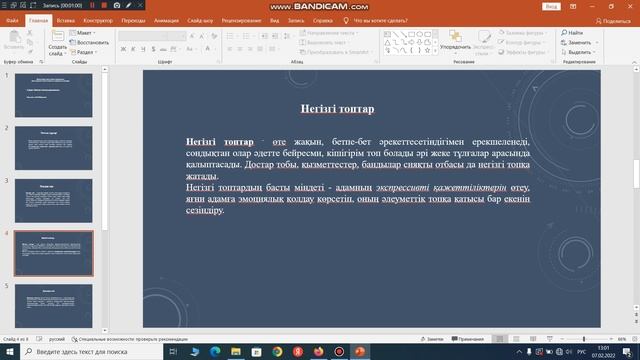Switch to the Слайд-шоу ribbon tab
Screen dimensions: 640x360
[200, 20]
